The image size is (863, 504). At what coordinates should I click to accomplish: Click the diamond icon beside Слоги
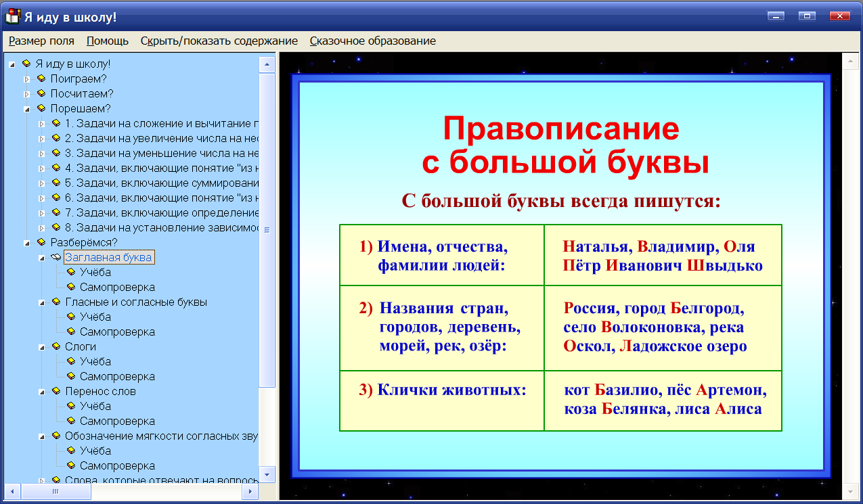pos(56,346)
